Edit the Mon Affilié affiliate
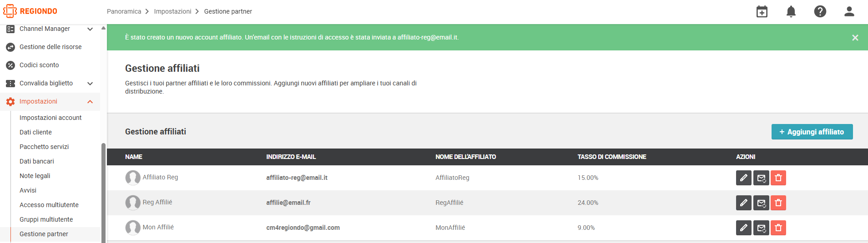 tap(744, 228)
